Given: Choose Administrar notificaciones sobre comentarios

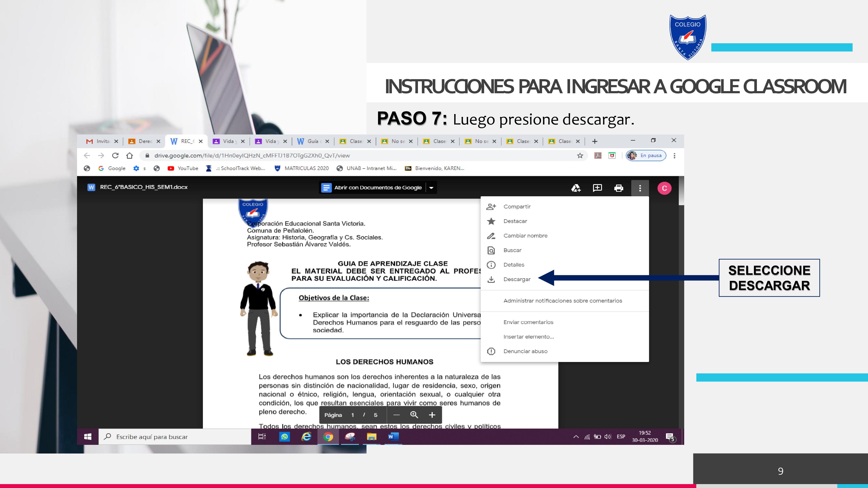Looking at the screenshot, I should [x=564, y=300].
